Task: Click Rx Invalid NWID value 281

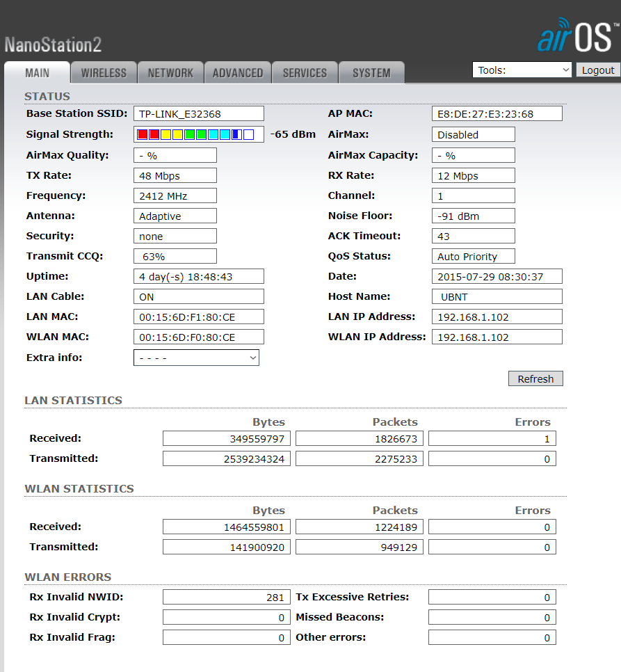Action: coord(227,598)
